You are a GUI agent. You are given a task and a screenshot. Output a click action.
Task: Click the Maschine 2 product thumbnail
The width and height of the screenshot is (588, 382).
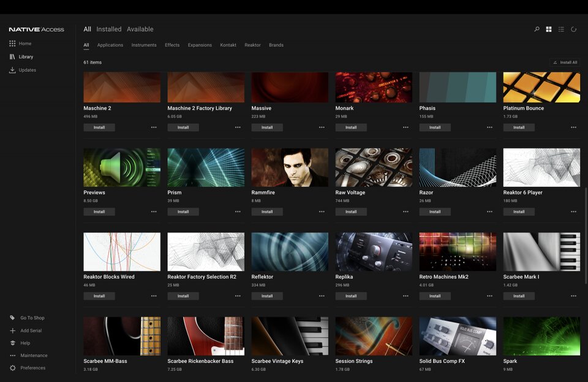point(121,86)
